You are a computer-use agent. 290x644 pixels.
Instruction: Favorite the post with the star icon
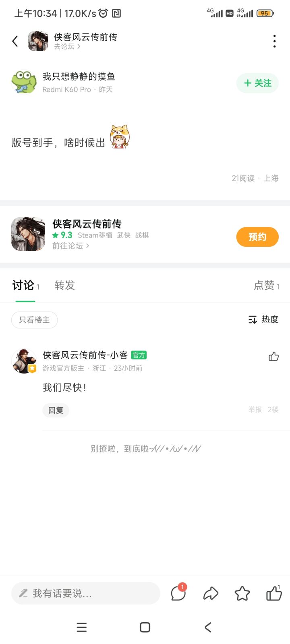tap(242, 593)
